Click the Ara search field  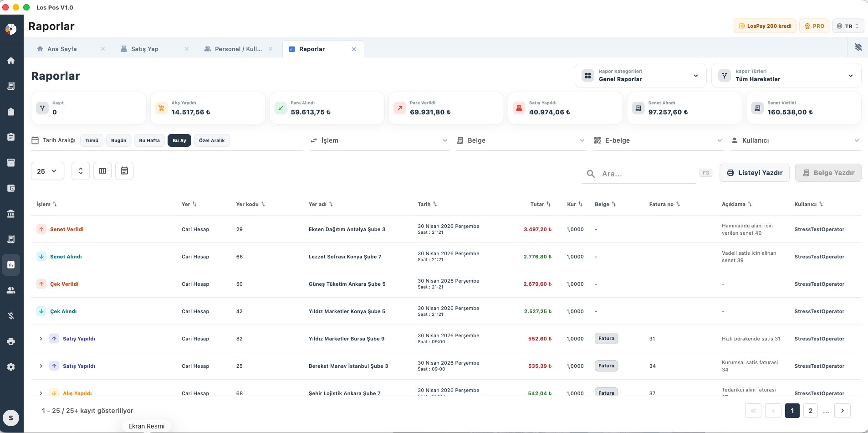tap(647, 174)
